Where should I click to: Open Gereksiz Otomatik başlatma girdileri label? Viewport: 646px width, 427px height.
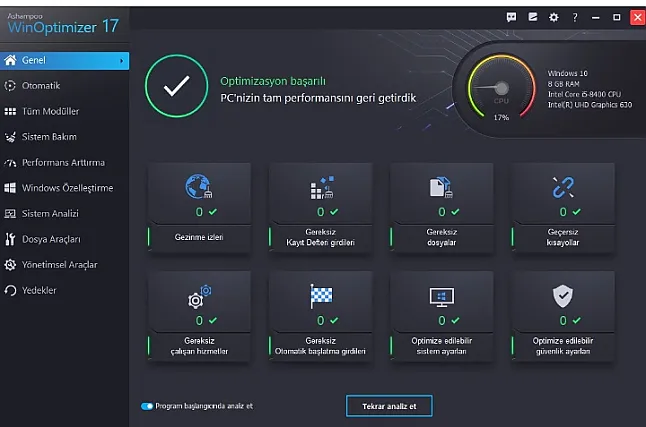tap(320, 346)
